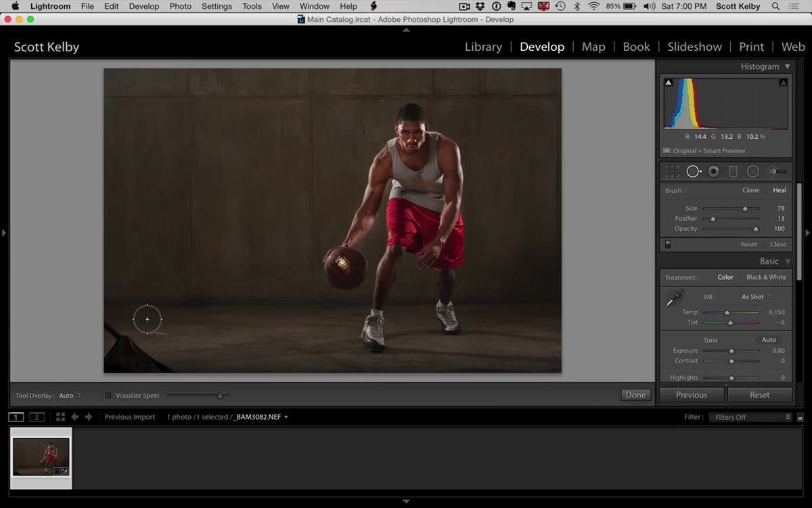This screenshot has height=508, width=812.
Task: Toggle Spot Removal panel on/off switch
Action: pyautogui.click(x=667, y=245)
